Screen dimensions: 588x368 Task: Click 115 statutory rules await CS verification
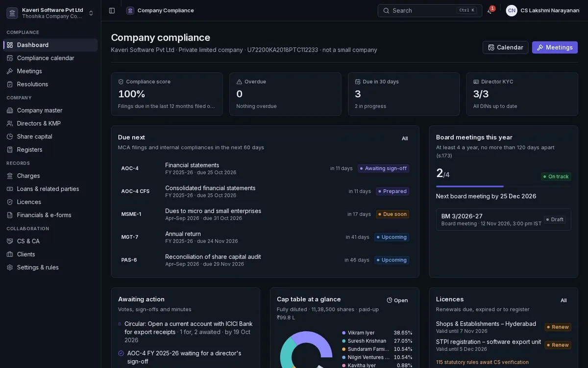point(482,362)
